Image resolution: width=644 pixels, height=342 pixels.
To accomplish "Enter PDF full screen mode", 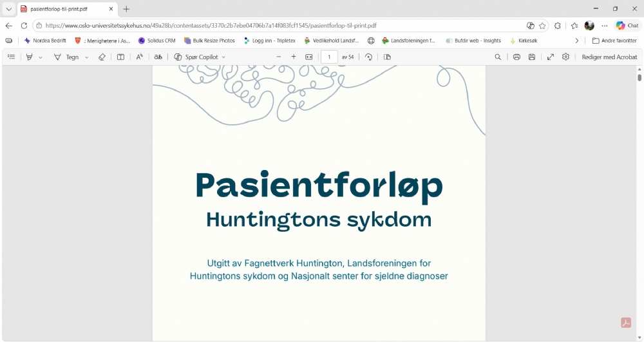I will point(551,57).
